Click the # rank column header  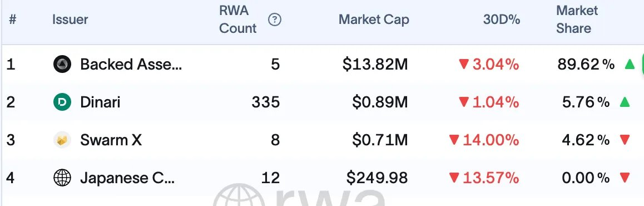click(x=12, y=19)
